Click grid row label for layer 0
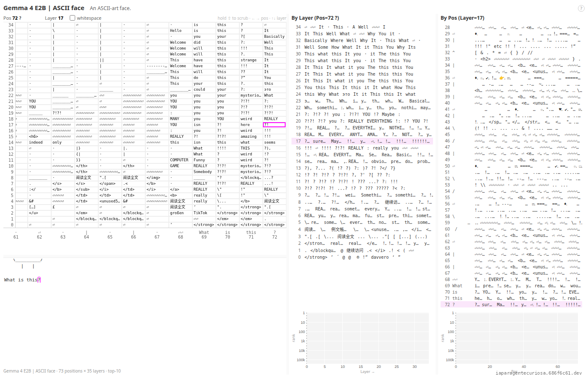The height and width of the screenshot is (378, 588). click(12, 225)
